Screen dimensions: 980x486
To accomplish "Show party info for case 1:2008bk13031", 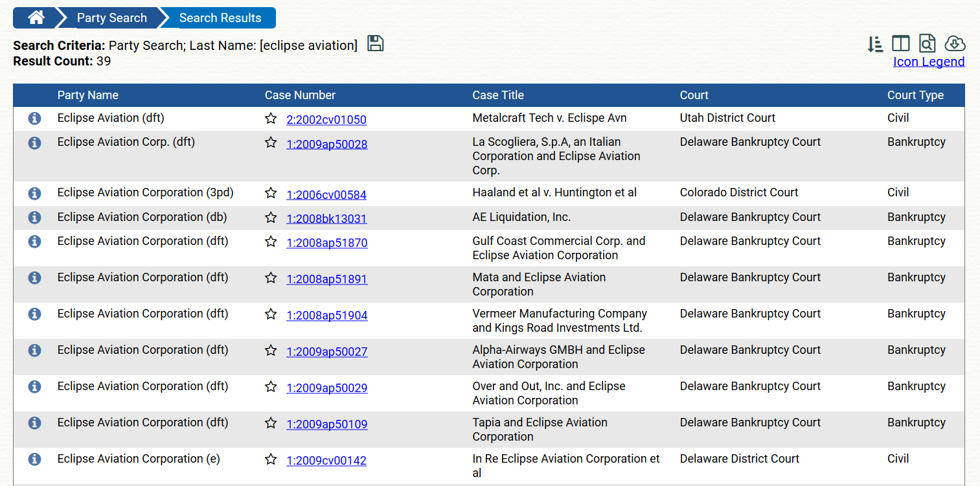I will tap(35, 218).
